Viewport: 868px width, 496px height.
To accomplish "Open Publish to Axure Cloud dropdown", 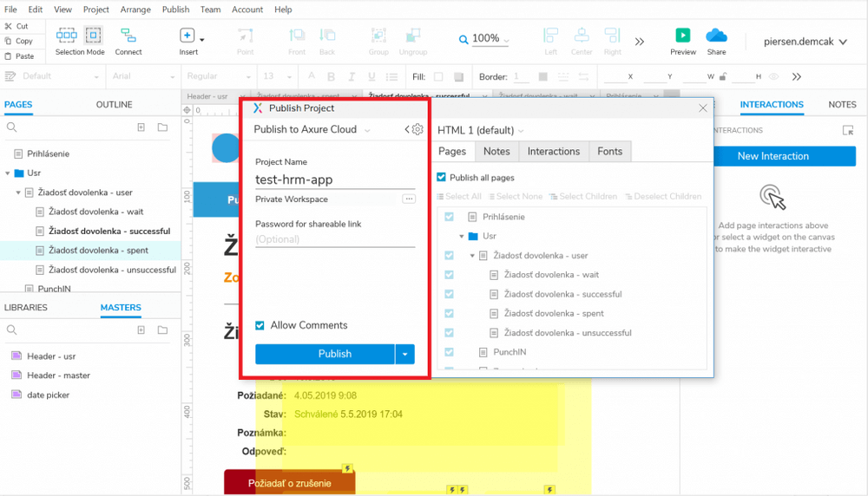I will [x=312, y=129].
